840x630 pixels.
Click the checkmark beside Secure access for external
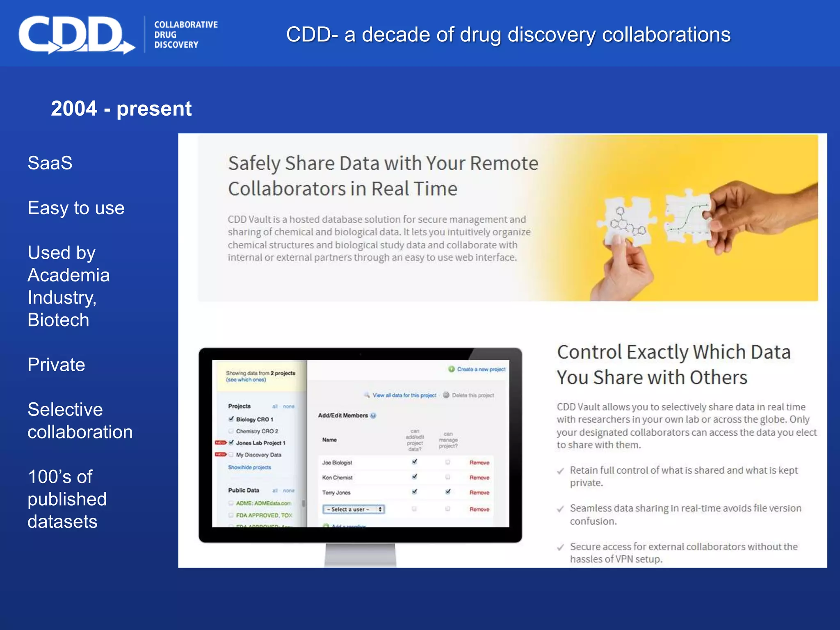[x=560, y=548]
